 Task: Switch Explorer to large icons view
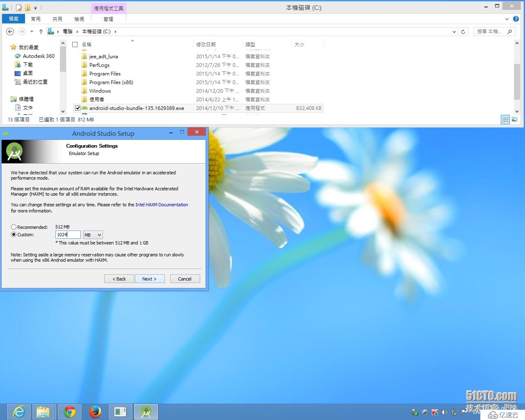pyautogui.click(x=514, y=119)
